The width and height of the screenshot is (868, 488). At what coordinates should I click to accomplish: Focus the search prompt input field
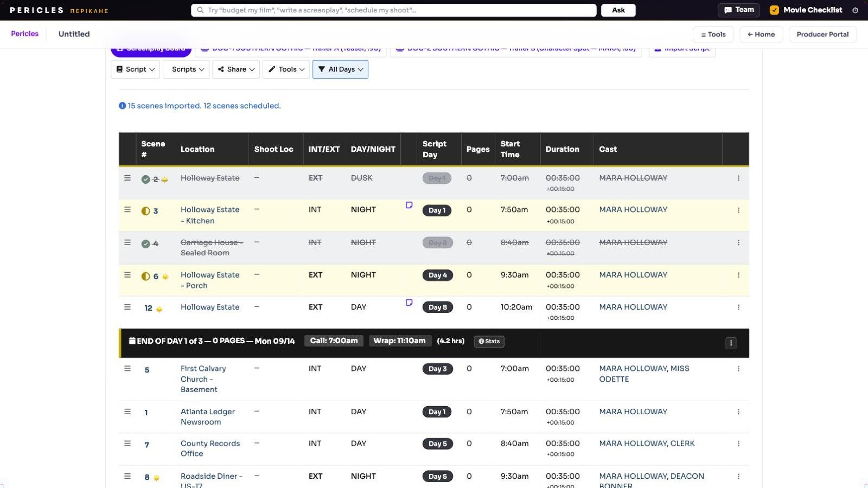coord(394,10)
